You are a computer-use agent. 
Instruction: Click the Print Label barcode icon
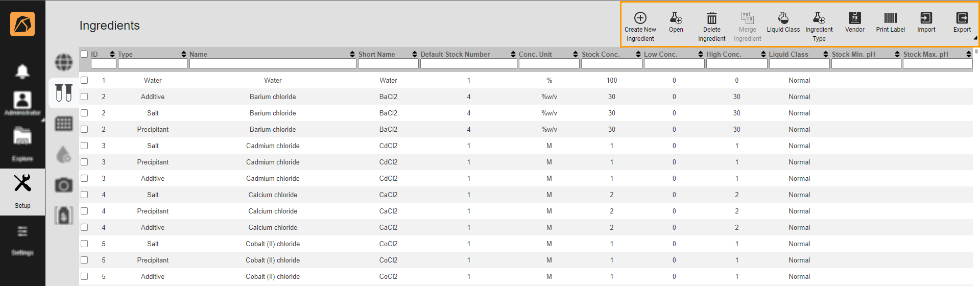coord(890,18)
